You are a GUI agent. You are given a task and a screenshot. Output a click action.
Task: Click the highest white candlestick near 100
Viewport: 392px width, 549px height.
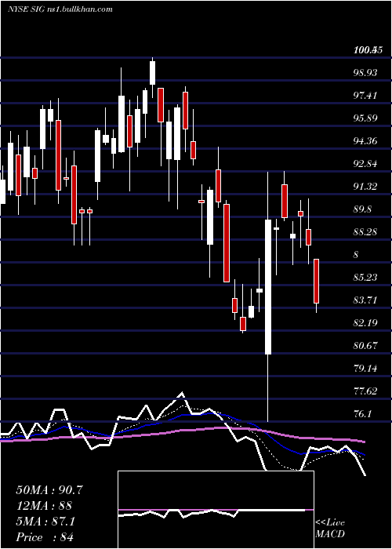tap(152, 73)
